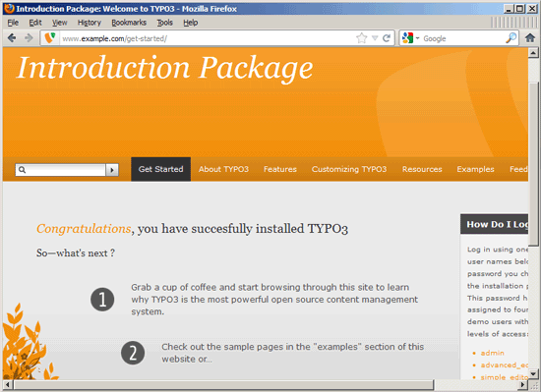Reload the page with the refresh icon

387,38
